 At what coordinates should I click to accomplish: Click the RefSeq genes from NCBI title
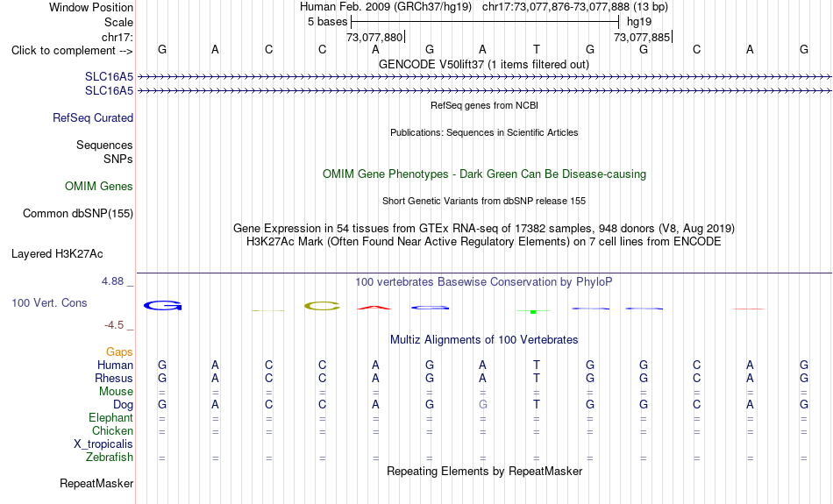click(x=484, y=105)
